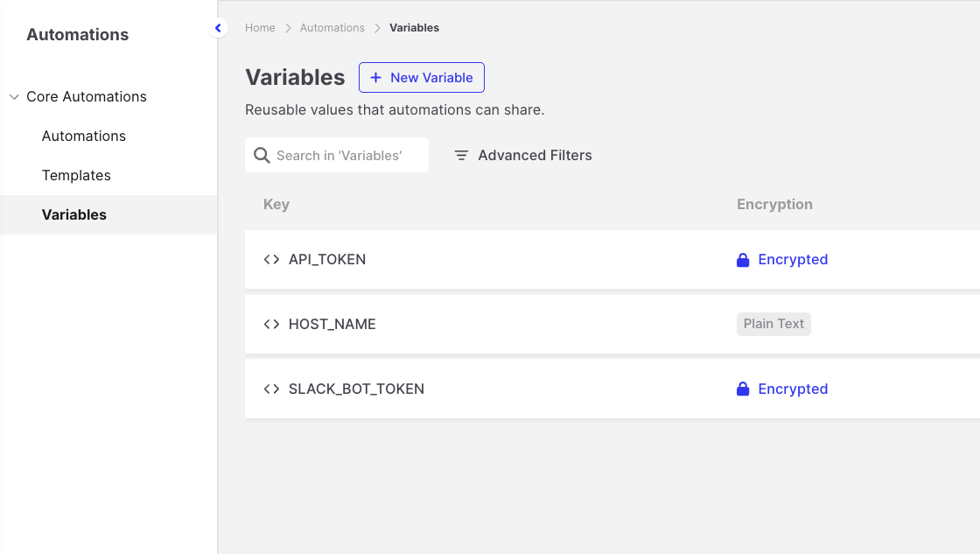Create a New Variable
980x554 pixels.
click(x=421, y=78)
